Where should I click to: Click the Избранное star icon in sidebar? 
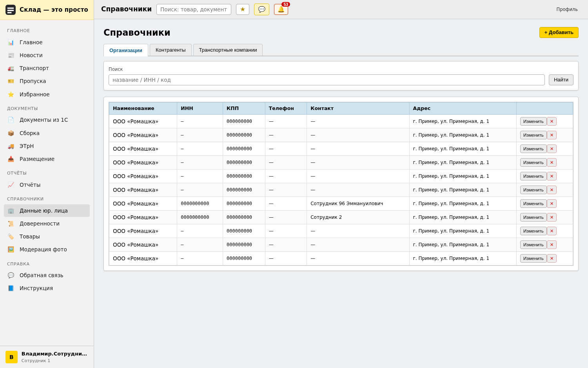(x=11, y=94)
